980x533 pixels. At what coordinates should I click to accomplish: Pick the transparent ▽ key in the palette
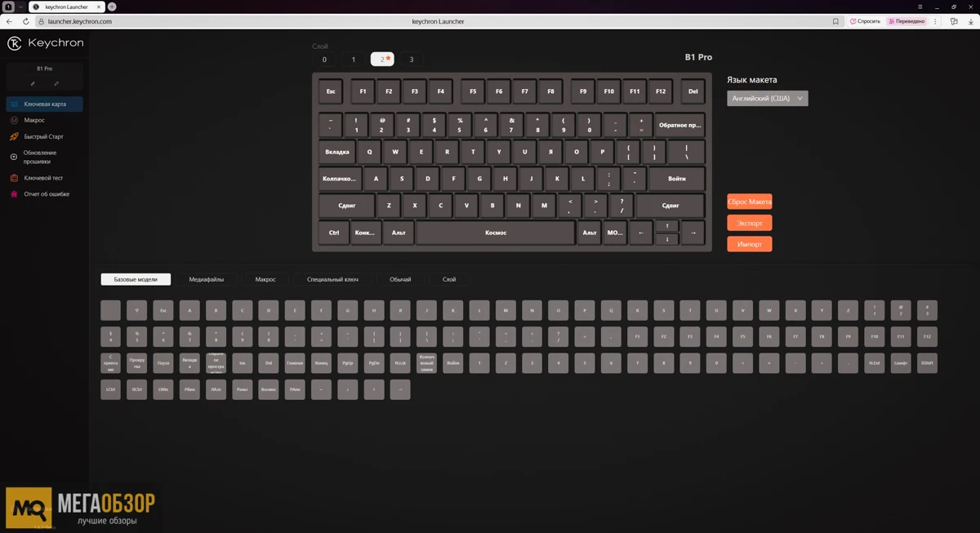pos(136,310)
